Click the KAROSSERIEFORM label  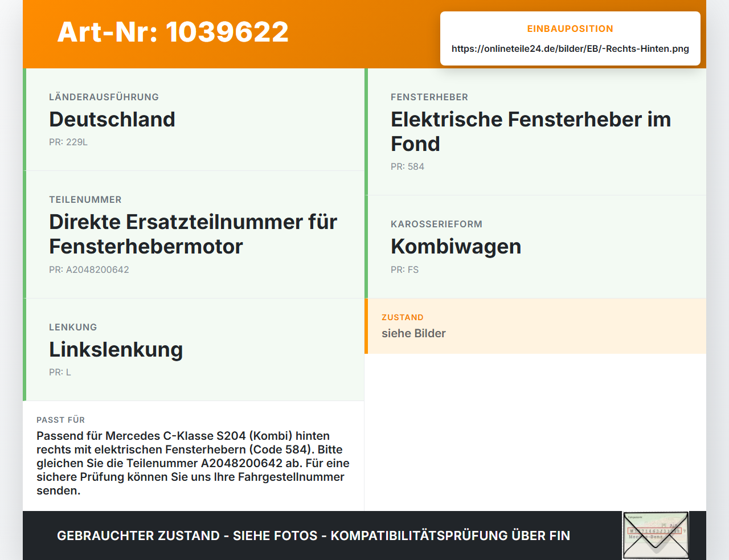436,224
